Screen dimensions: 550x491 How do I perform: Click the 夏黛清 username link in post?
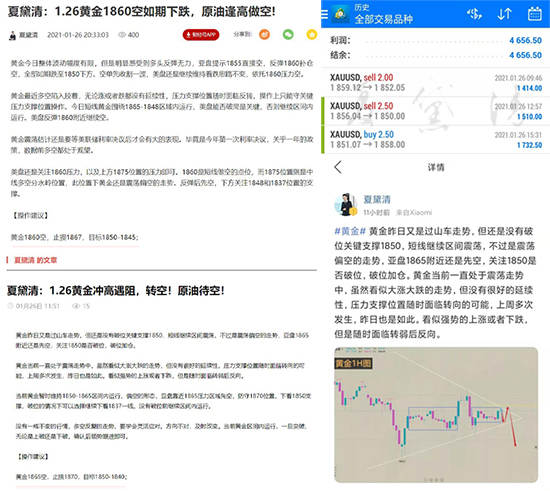point(377,199)
